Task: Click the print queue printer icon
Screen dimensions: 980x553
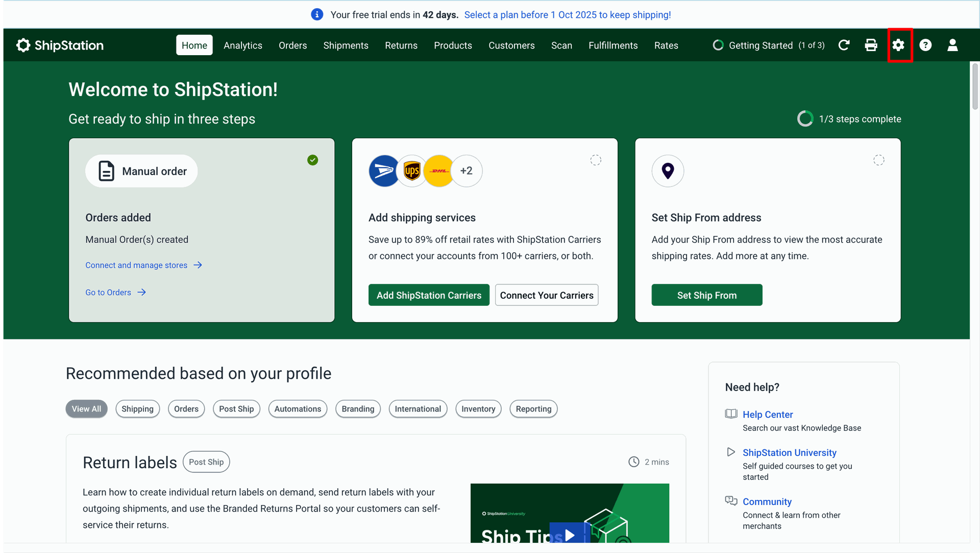Action: (x=871, y=45)
